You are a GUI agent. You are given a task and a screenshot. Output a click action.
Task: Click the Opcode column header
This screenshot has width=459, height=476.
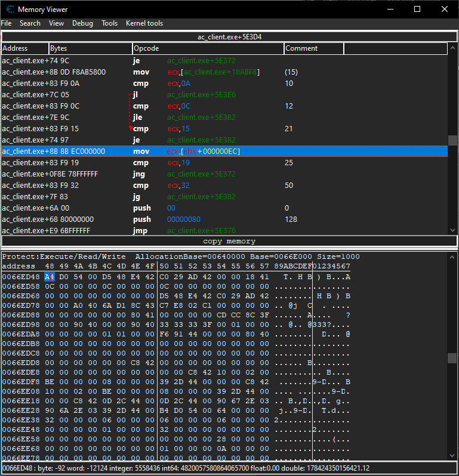(x=207, y=48)
